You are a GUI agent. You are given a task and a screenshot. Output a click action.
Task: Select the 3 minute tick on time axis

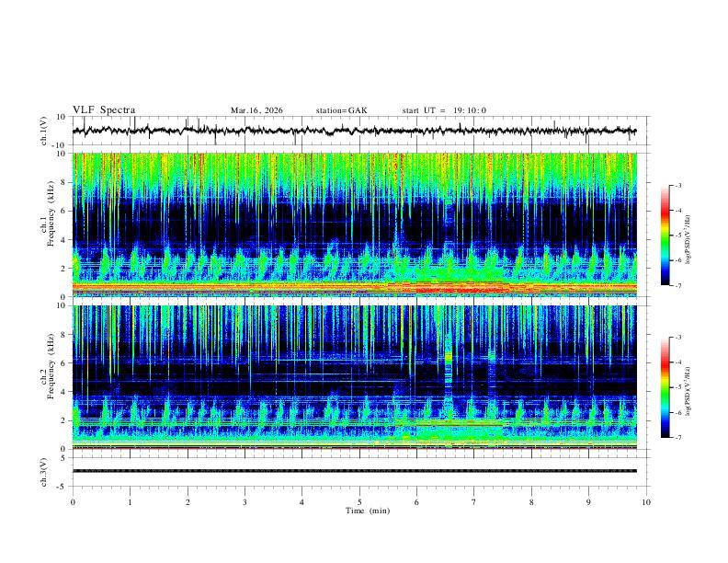coord(245,502)
